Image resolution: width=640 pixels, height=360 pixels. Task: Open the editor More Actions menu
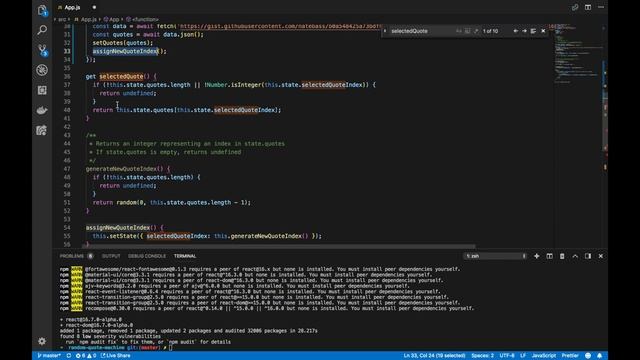(601, 7)
